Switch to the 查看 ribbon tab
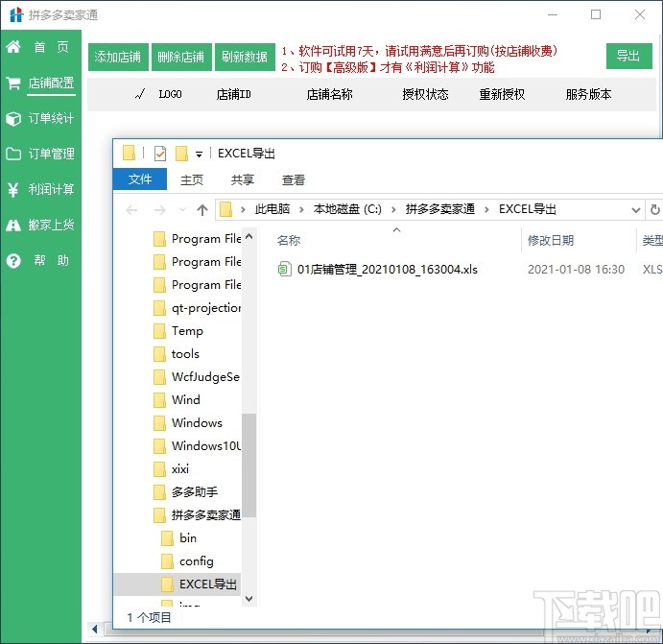663x644 pixels. click(x=294, y=180)
